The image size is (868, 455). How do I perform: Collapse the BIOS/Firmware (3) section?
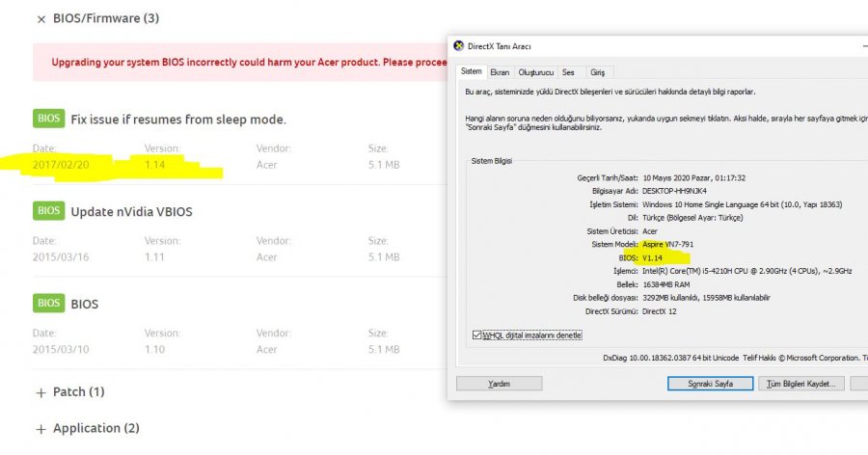[41, 19]
